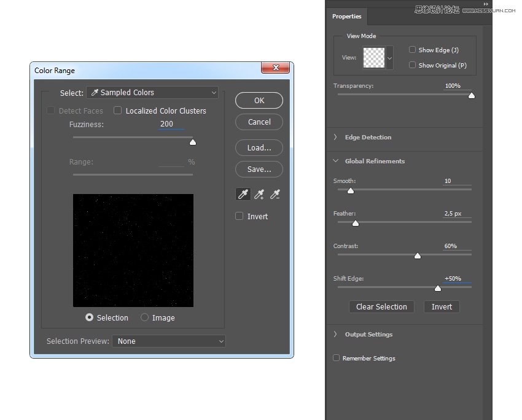Open the View Mode thumbnail dropdown
The width and height of the screenshot is (522, 420).
point(389,57)
